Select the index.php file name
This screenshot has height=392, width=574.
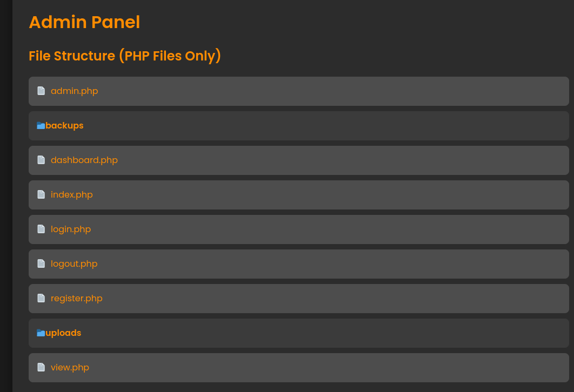[72, 194]
